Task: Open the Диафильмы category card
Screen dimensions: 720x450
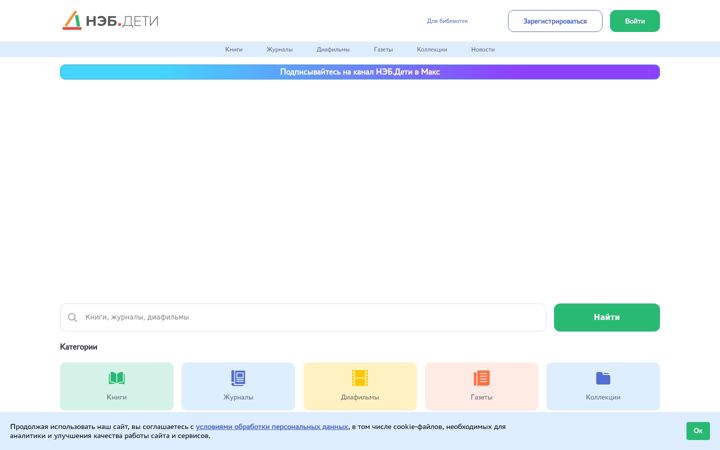Action: click(360, 386)
